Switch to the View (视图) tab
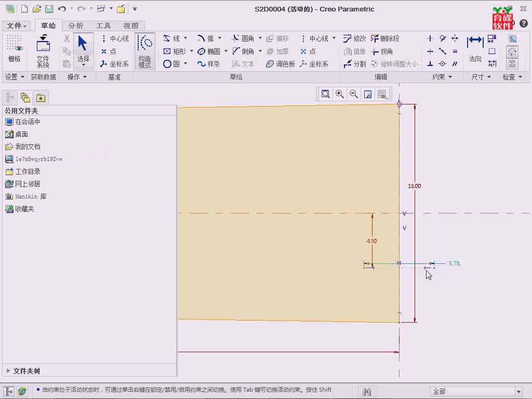The width and height of the screenshot is (532, 399). 130,26
